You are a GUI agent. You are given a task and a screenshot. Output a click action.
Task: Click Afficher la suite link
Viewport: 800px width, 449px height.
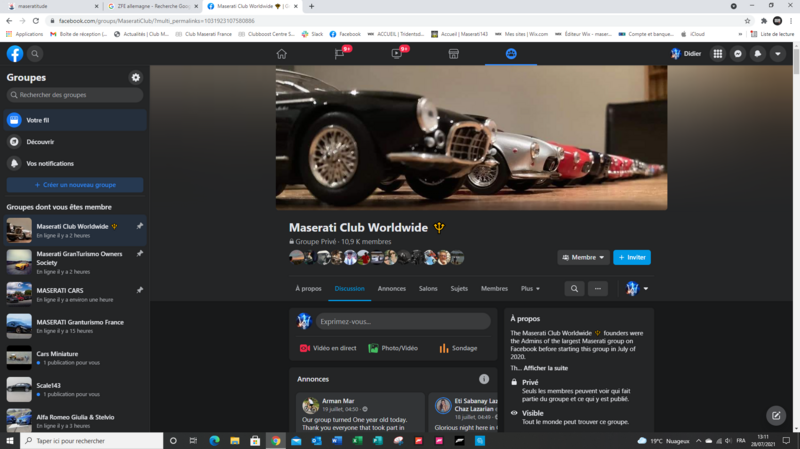click(545, 368)
